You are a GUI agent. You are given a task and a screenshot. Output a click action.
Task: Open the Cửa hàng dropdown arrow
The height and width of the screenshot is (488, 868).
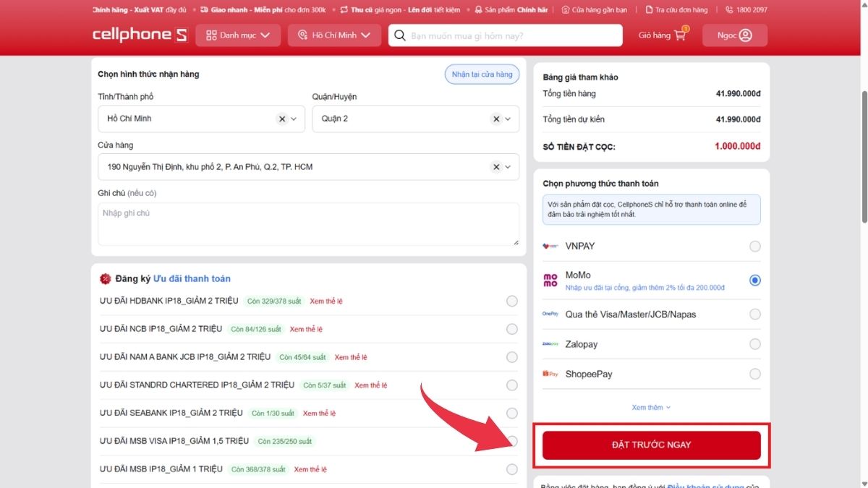click(508, 167)
